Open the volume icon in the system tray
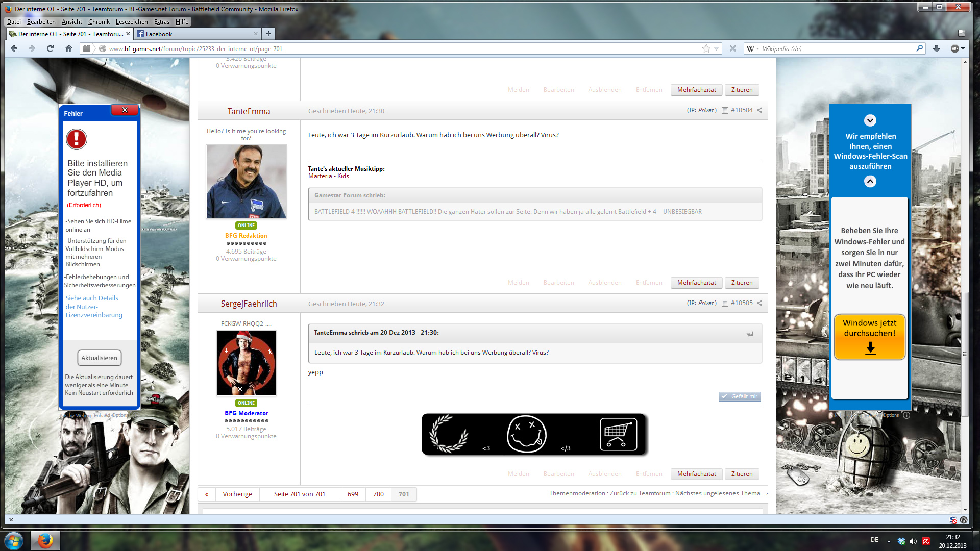The width and height of the screenshot is (980, 551). point(913,541)
